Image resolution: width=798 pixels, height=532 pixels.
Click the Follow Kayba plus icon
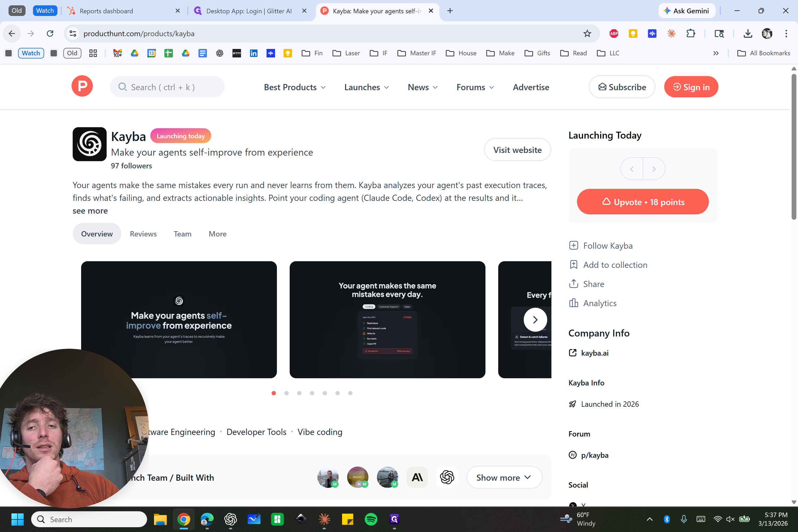573,245
